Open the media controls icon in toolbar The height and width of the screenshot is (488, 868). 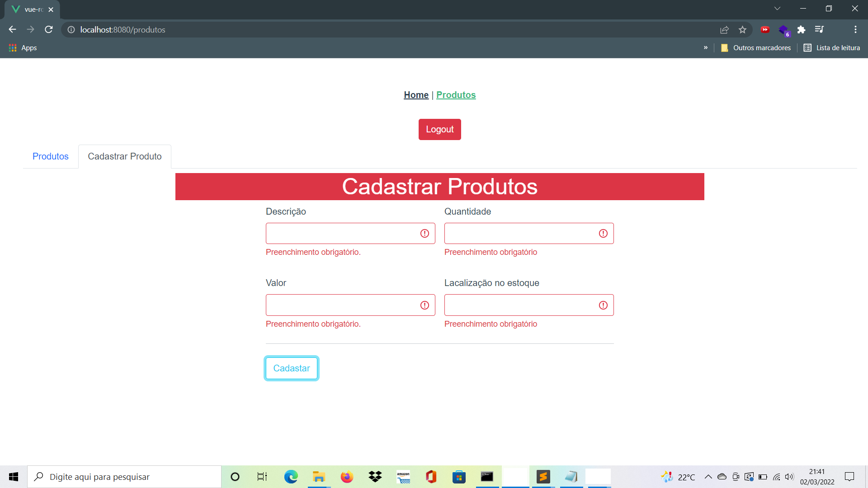pos(820,29)
